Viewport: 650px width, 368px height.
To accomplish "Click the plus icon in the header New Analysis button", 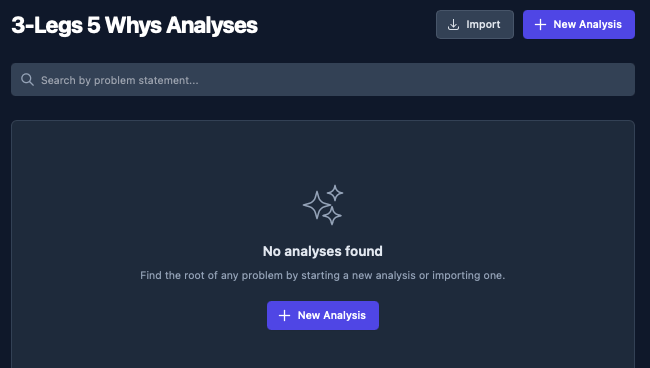I will pyautogui.click(x=540, y=24).
